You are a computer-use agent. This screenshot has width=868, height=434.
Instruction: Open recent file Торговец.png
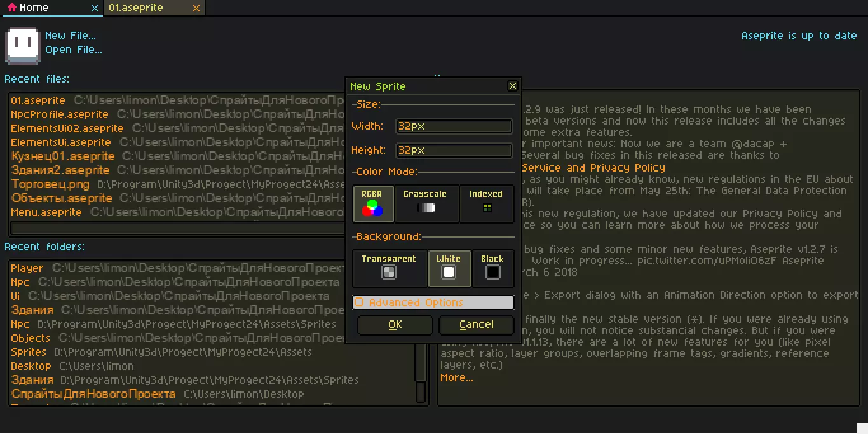(x=178, y=184)
